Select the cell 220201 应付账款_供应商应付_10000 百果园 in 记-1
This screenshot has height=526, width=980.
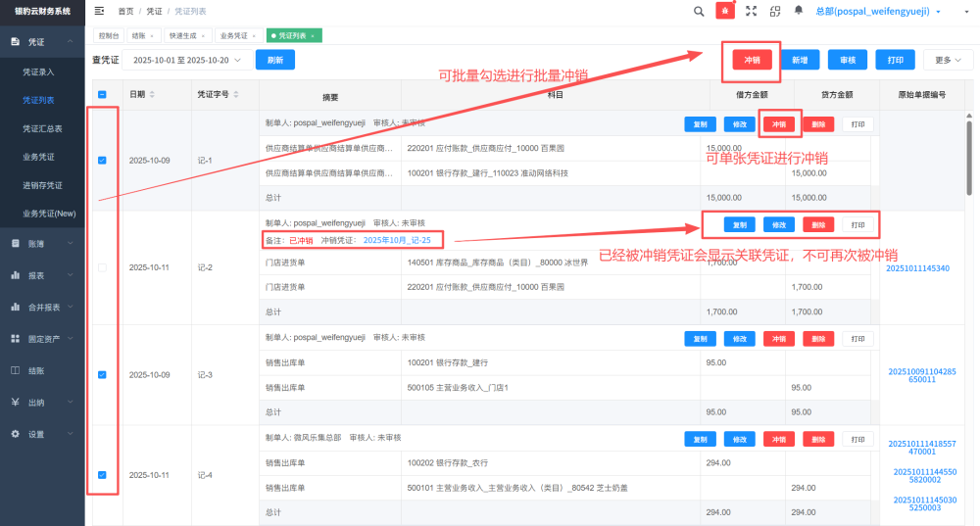[x=550, y=148]
